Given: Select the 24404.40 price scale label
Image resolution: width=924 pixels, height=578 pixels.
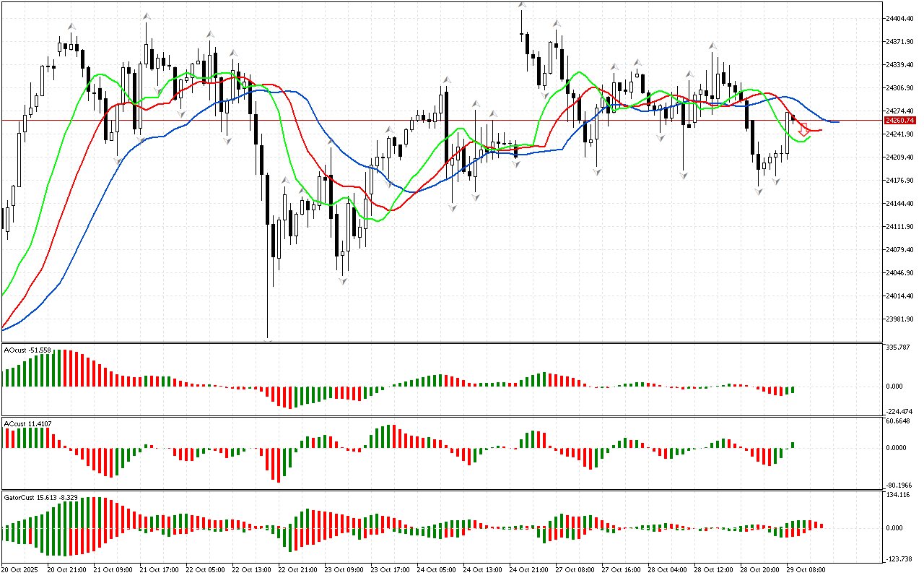Looking at the screenshot, I should coord(899,18).
